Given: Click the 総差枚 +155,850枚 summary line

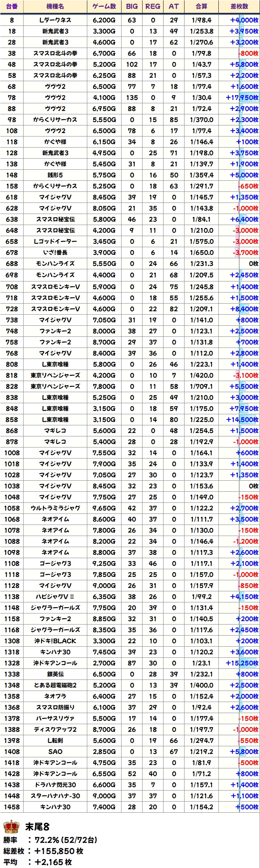Looking at the screenshot, I should point(43,851).
